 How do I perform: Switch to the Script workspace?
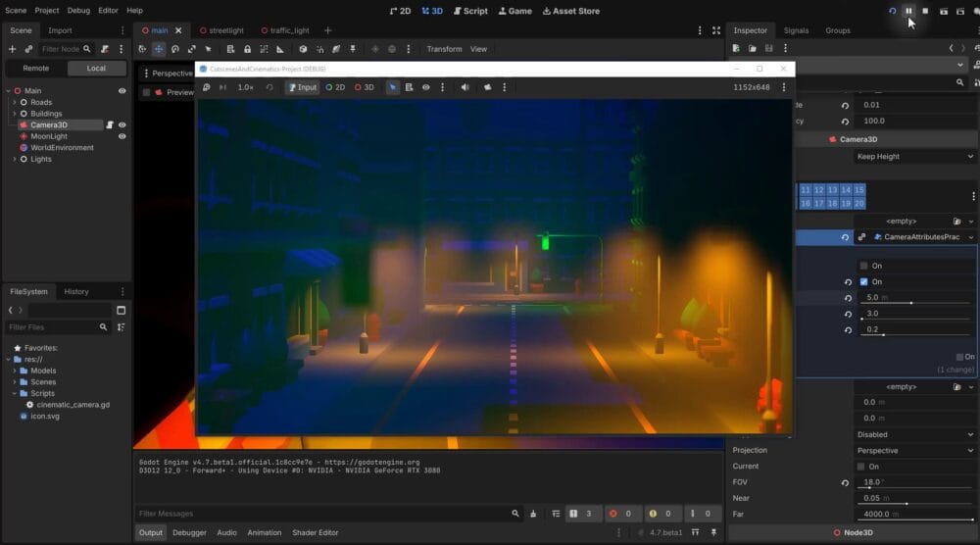click(470, 11)
